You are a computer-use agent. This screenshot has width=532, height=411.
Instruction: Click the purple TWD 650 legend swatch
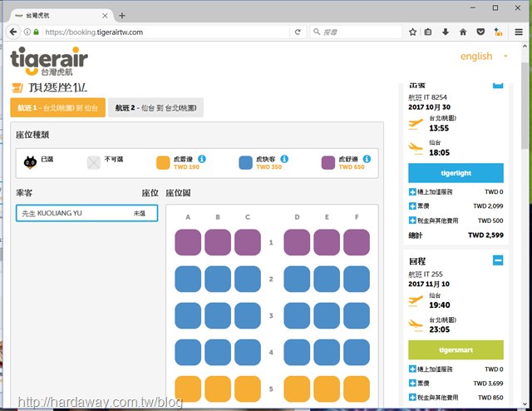point(328,163)
